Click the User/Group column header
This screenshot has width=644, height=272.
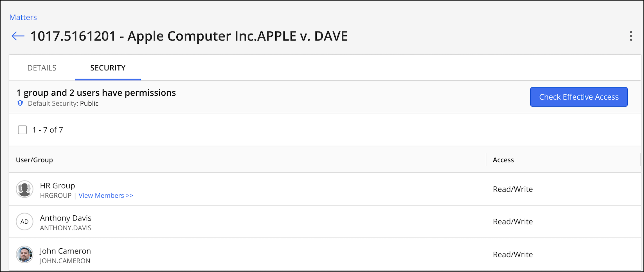(34, 160)
